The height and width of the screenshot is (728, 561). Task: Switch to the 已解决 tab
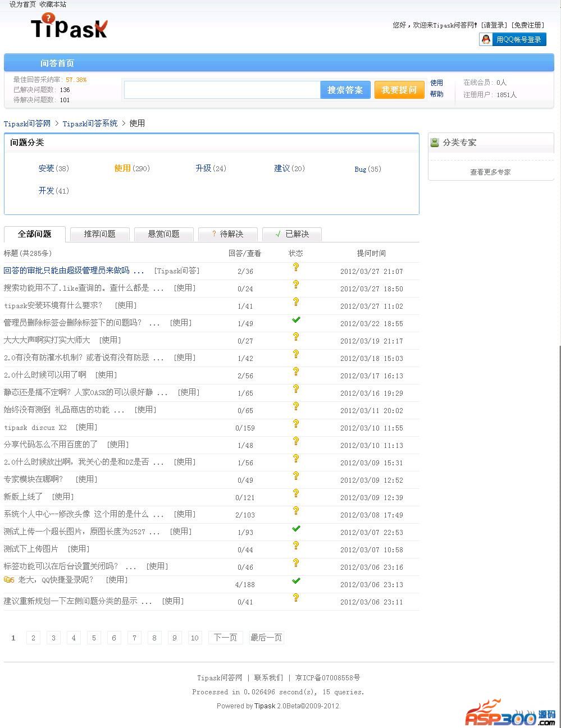point(292,234)
